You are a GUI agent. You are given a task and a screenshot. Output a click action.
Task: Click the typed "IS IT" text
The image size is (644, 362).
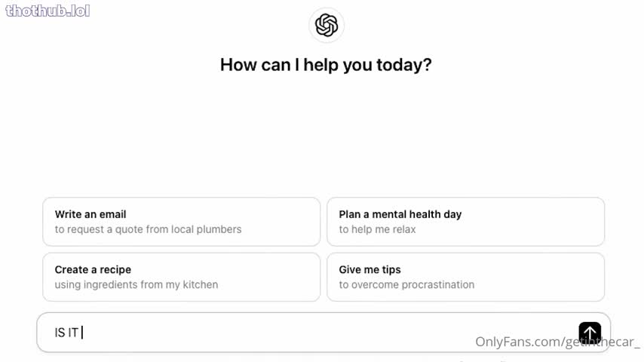(66, 333)
